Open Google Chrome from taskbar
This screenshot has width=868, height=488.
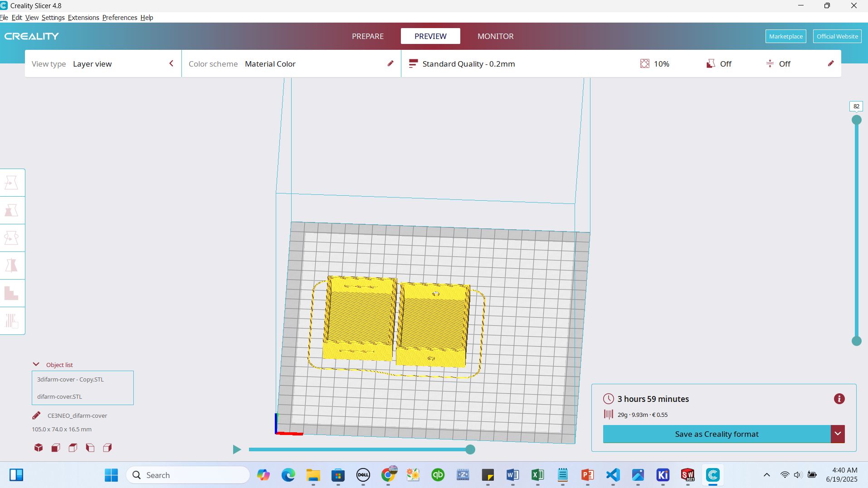[x=388, y=475]
